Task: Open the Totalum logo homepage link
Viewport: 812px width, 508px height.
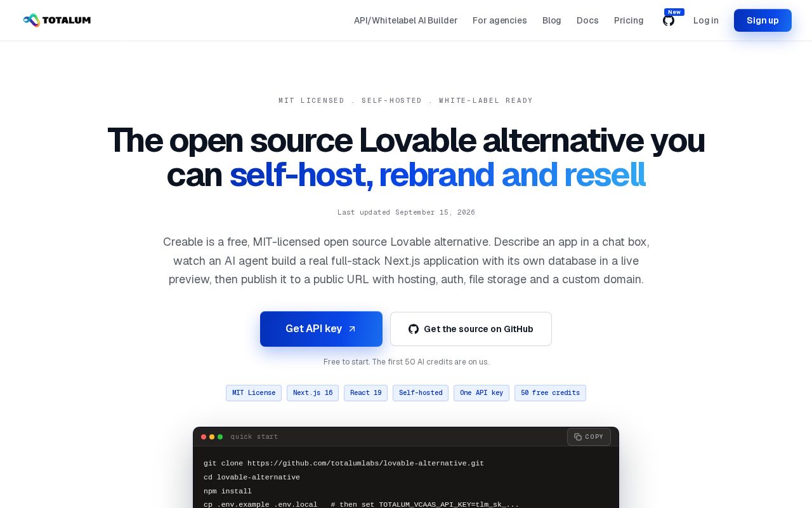Action: (56, 20)
